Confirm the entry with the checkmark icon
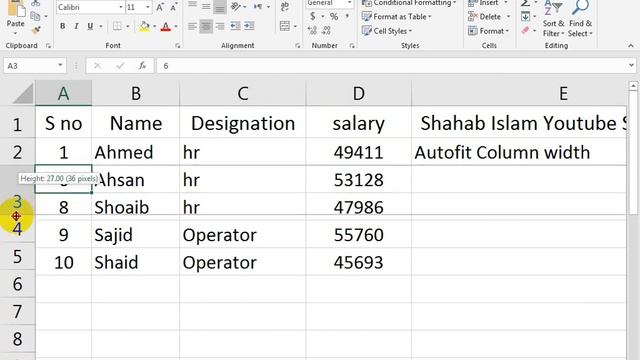Image resolution: width=640 pixels, height=360 pixels. 120,66
